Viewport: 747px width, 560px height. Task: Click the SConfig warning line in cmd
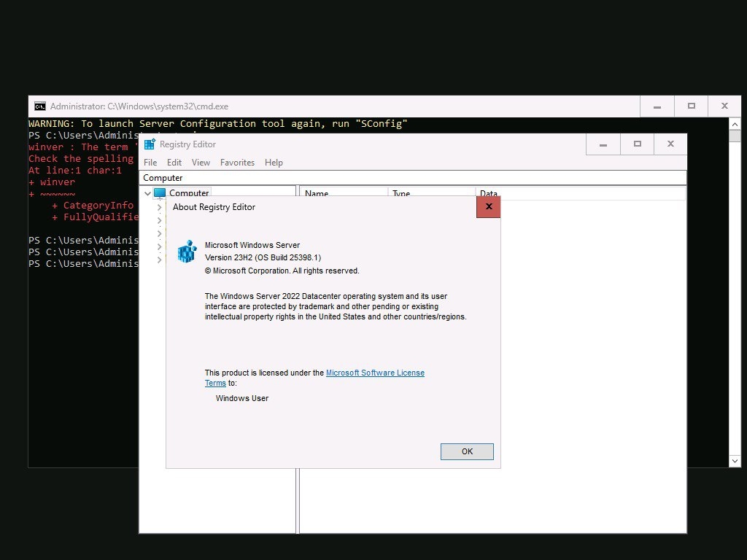pos(217,124)
